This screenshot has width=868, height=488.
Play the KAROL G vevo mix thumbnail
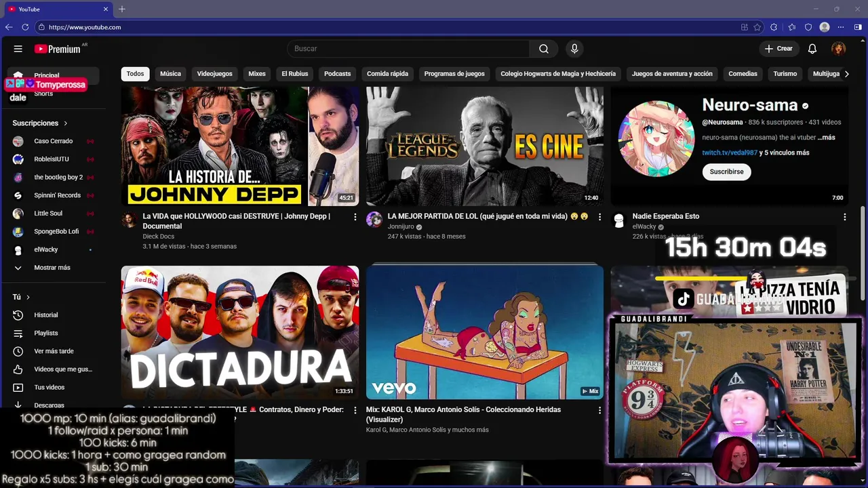pyautogui.click(x=485, y=332)
